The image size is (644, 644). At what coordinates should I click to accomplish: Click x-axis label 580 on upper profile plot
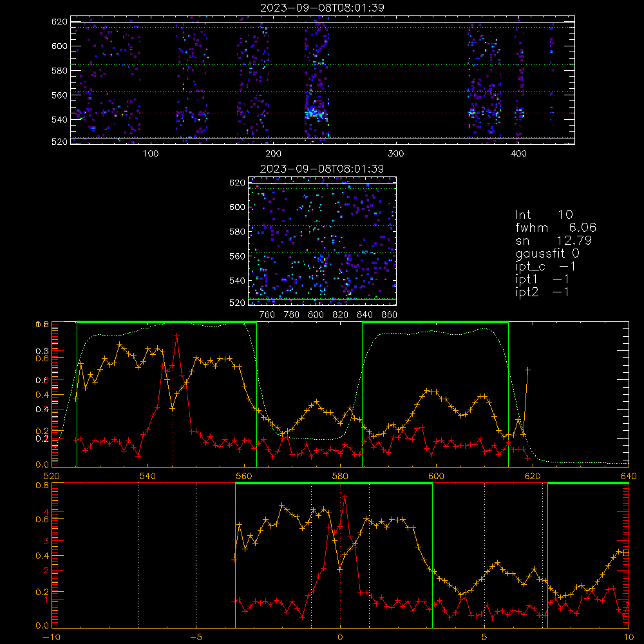point(340,476)
